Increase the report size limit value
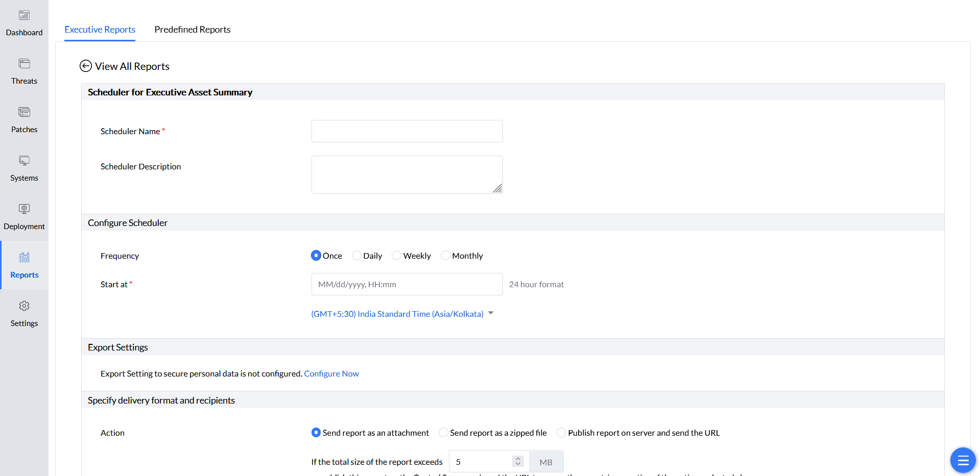Image resolution: width=980 pixels, height=476 pixels. [518, 458]
